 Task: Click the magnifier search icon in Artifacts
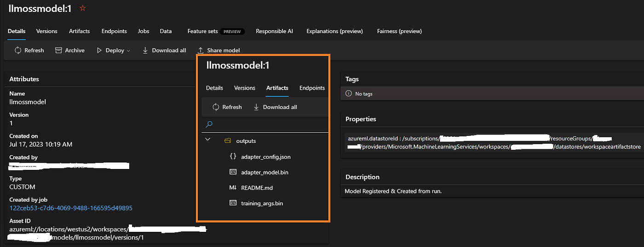pyautogui.click(x=209, y=124)
